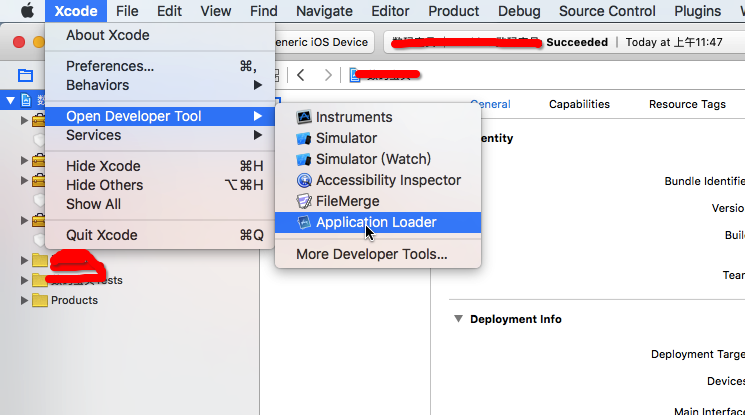Viewport: 745px width, 415px height.
Task: Open the Debug menu
Action: coord(519,11)
